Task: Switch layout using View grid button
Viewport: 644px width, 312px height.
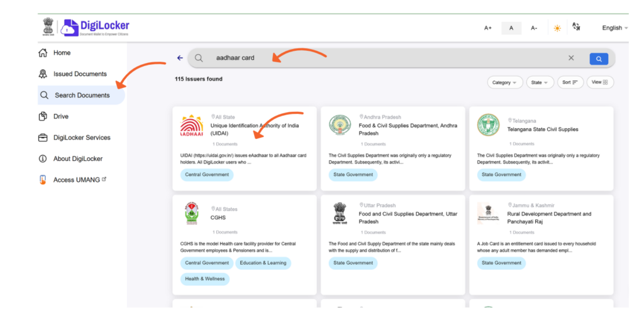Action: 600,82
